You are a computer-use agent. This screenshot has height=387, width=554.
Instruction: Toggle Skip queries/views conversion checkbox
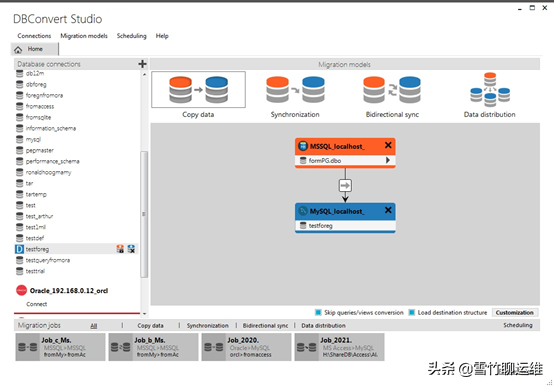pos(318,312)
